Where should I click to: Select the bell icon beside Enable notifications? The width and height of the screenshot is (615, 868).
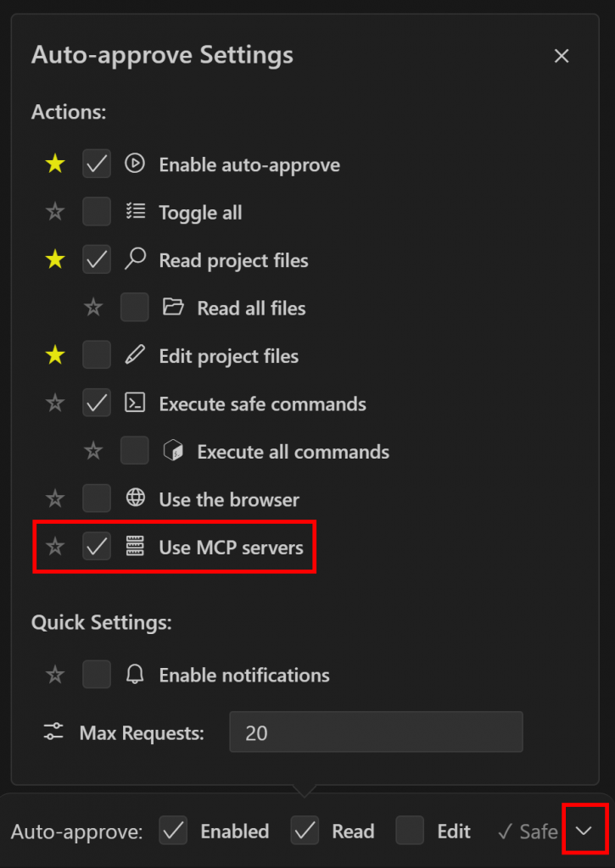pyautogui.click(x=136, y=675)
